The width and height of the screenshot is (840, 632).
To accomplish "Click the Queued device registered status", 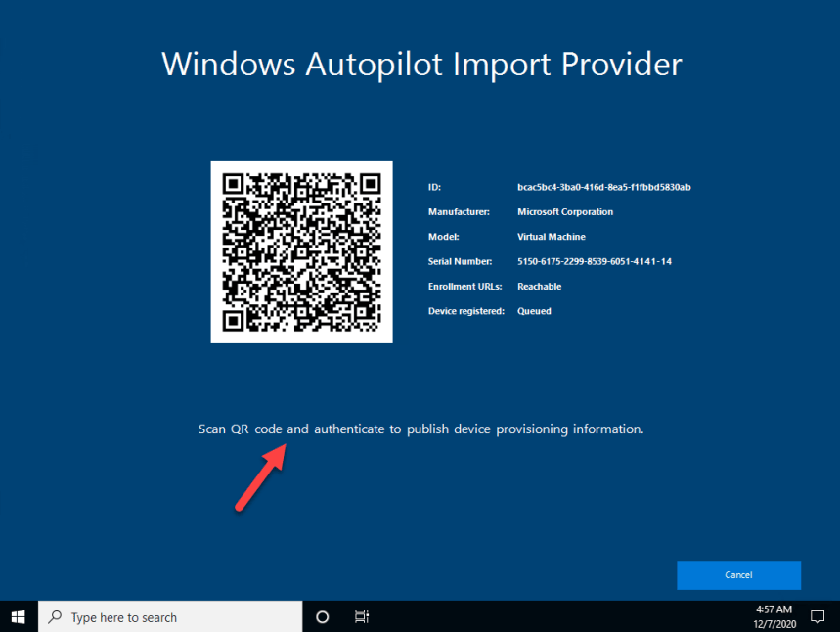I will 534,311.
